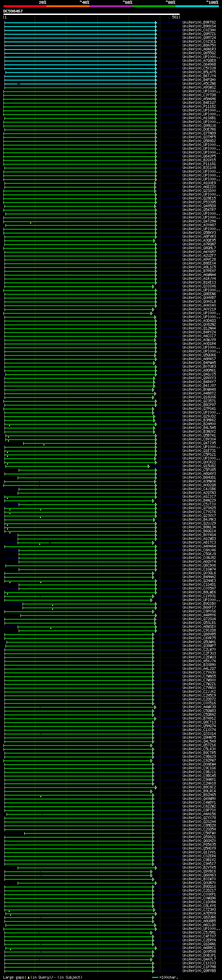Select the UniRef100_B3S109 label
222x980 pixels.
pos(199,168)
